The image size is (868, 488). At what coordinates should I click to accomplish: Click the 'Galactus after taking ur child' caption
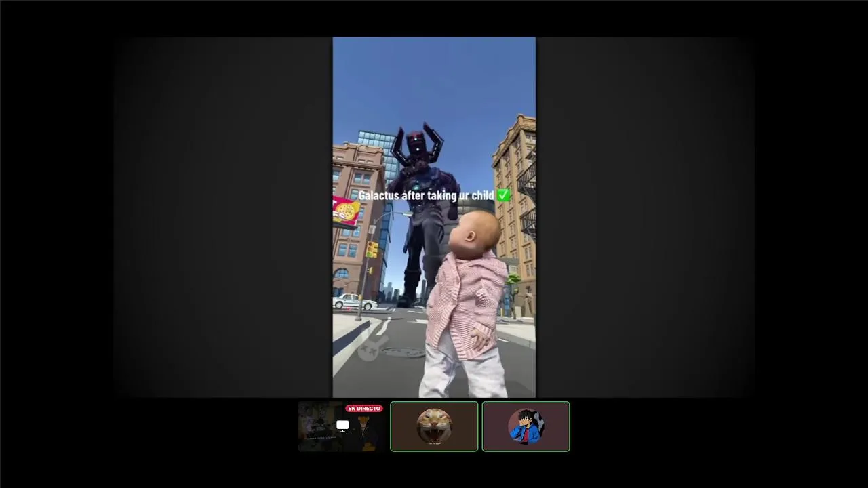(434, 195)
